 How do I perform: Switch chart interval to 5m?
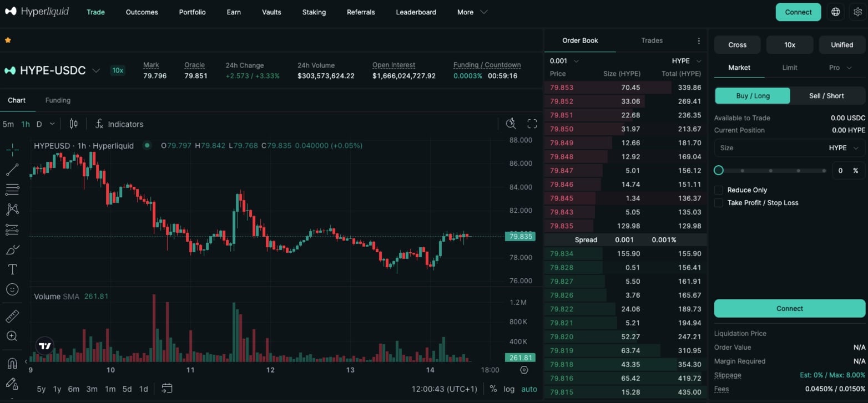click(x=8, y=124)
